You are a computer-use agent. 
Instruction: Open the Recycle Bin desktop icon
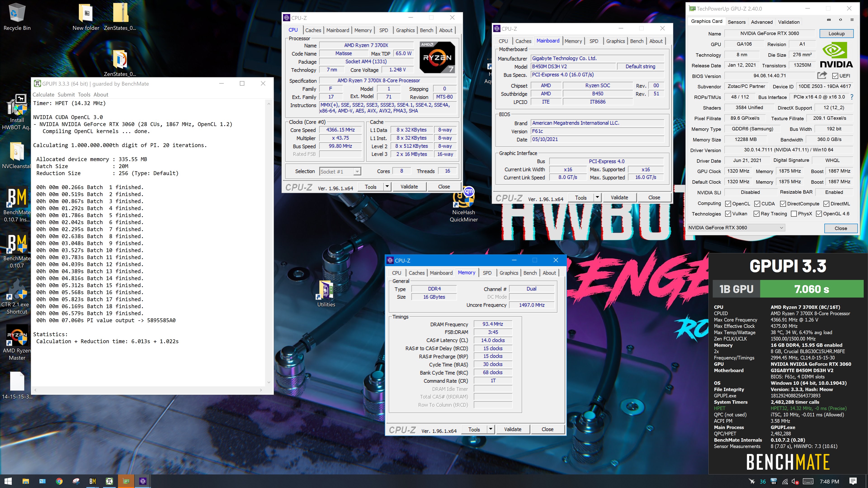[x=17, y=17]
